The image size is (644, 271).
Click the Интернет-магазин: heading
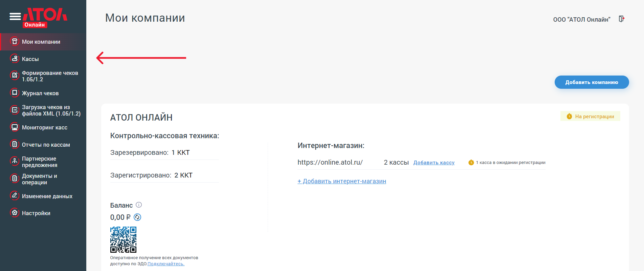point(331,146)
